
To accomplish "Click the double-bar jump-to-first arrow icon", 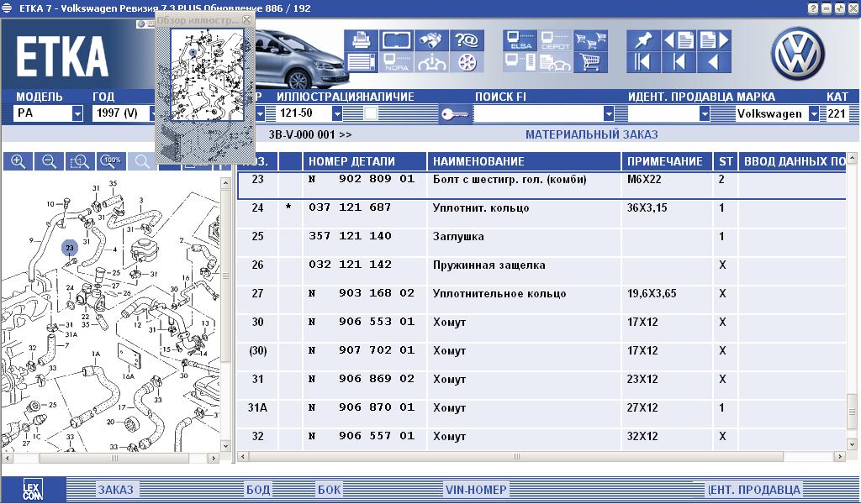I will coord(643,62).
